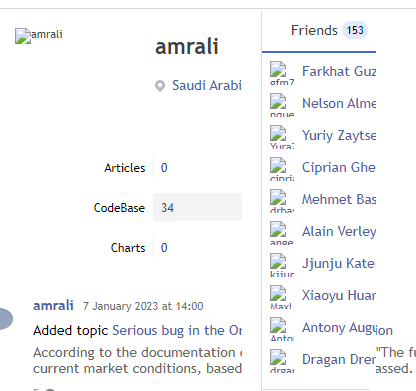Click Ciprian Ghe's avatar icon
416x391 pixels.
[x=282, y=169]
